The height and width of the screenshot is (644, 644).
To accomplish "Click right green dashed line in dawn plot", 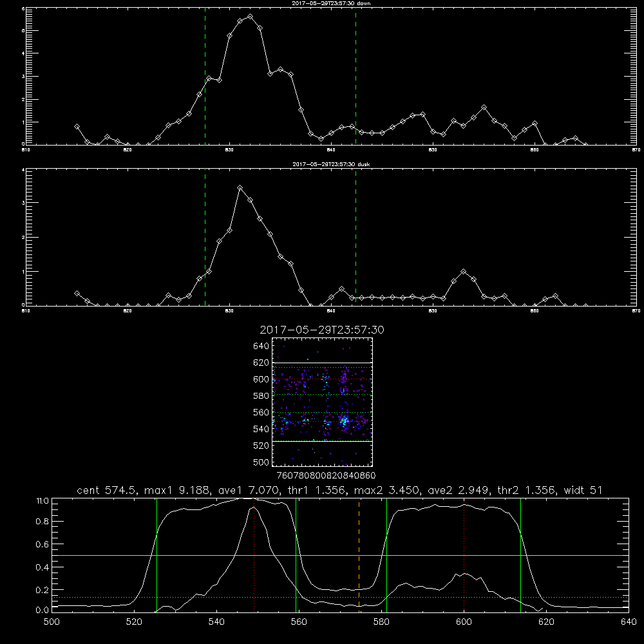I will coord(355,78).
